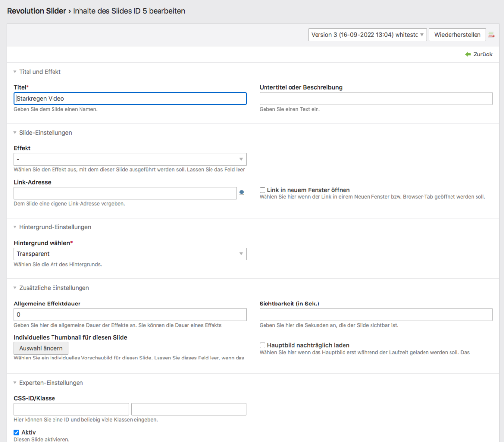The width and height of the screenshot is (504, 442).
Task: Click the Sichtbarkeit (in Sek.) field
Action: point(375,315)
